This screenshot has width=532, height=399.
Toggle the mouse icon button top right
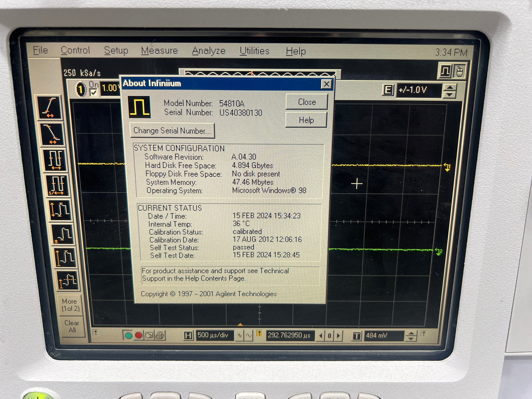[459, 71]
